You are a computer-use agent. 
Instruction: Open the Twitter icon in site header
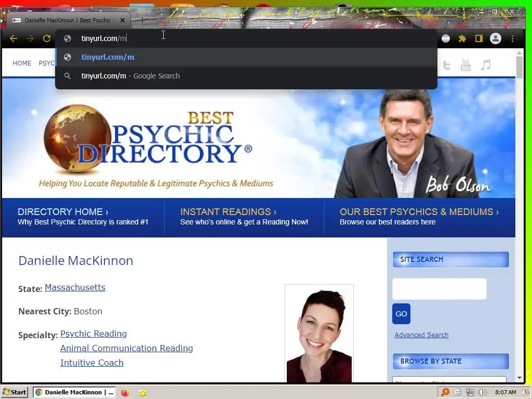tap(446, 65)
